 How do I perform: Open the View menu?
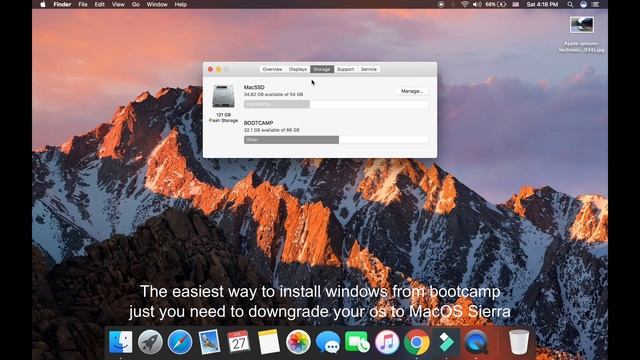coord(118,4)
